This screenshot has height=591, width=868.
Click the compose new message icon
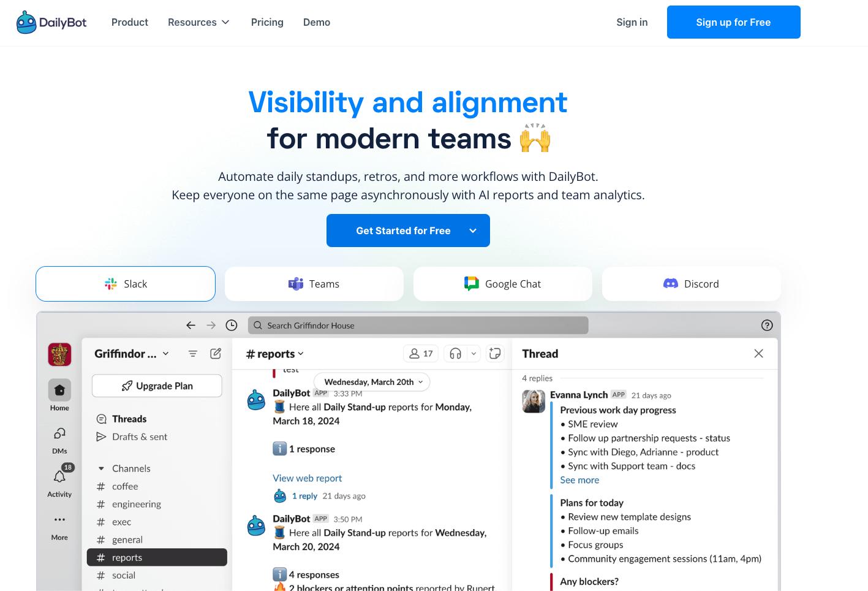coord(216,354)
